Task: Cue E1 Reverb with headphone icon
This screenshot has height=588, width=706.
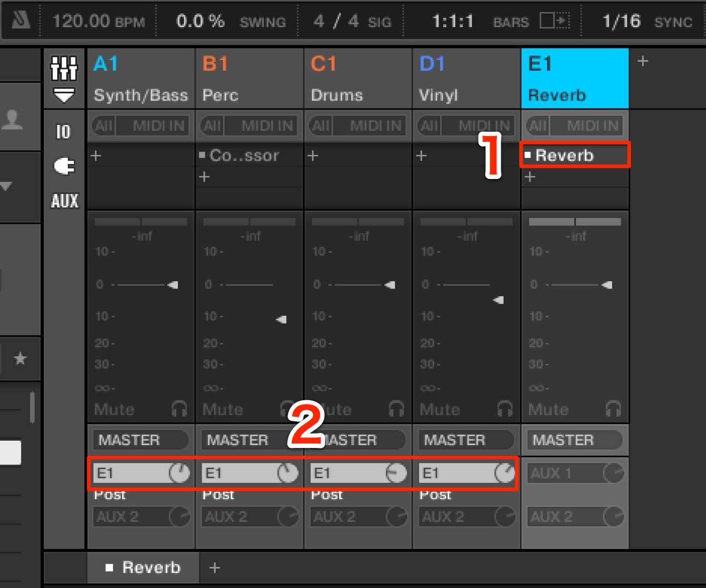Action: tap(613, 409)
